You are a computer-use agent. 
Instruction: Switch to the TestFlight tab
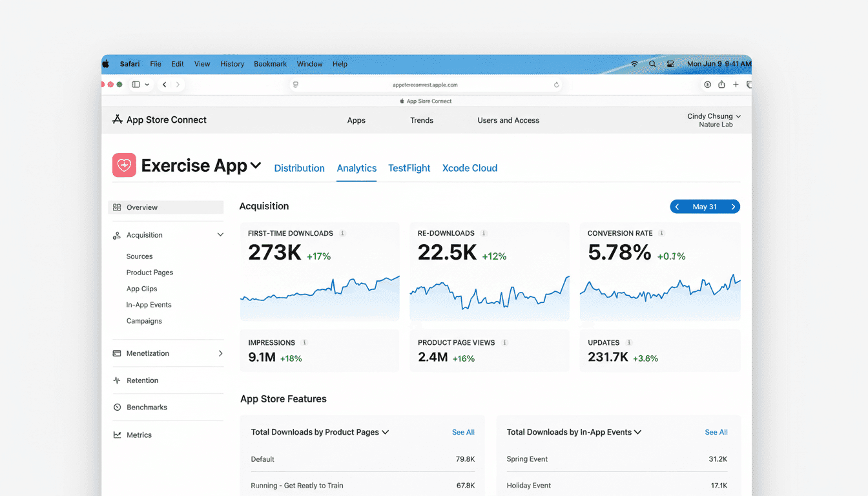pyautogui.click(x=409, y=168)
